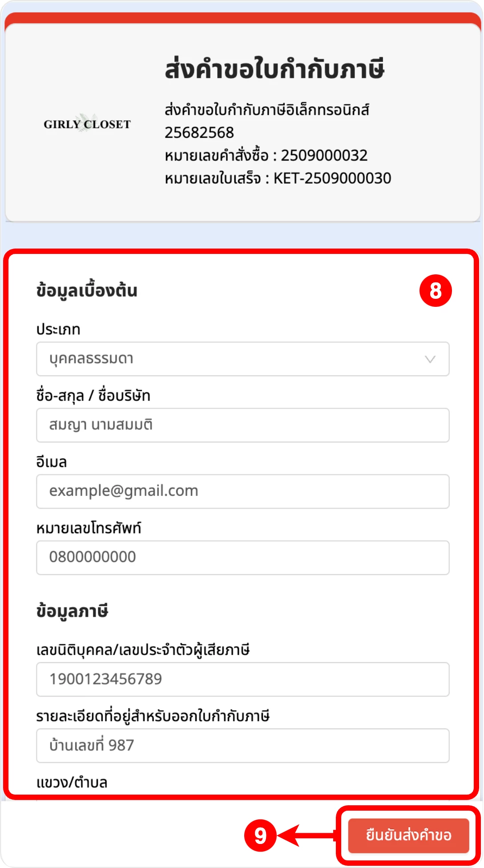The image size is (484, 868).
Task: Click the ประเภท field label
Action: tap(58, 330)
